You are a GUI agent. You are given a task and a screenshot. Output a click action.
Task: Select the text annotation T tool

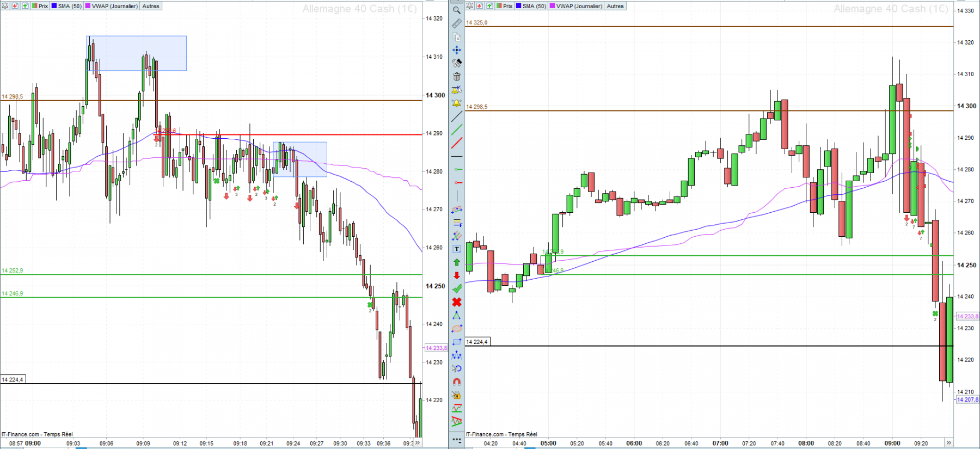457,249
